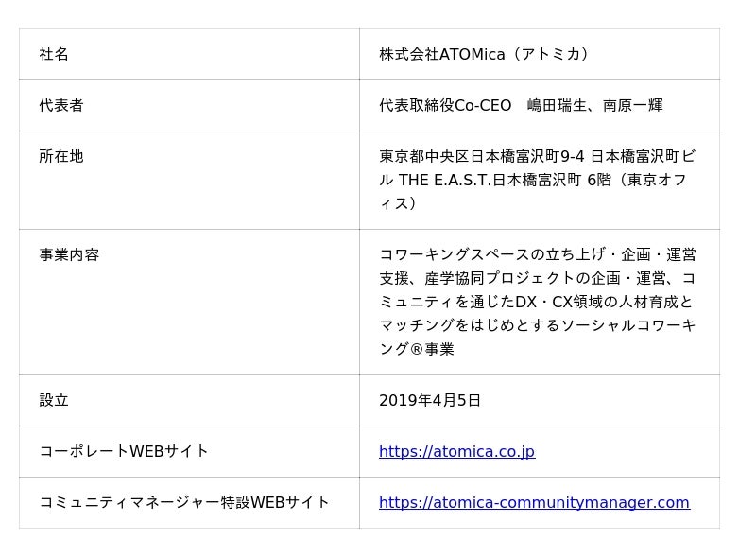The height and width of the screenshot is (557, 756).
Task: Click the 2019年4月5日 date text
Action: tap(430, 400)
